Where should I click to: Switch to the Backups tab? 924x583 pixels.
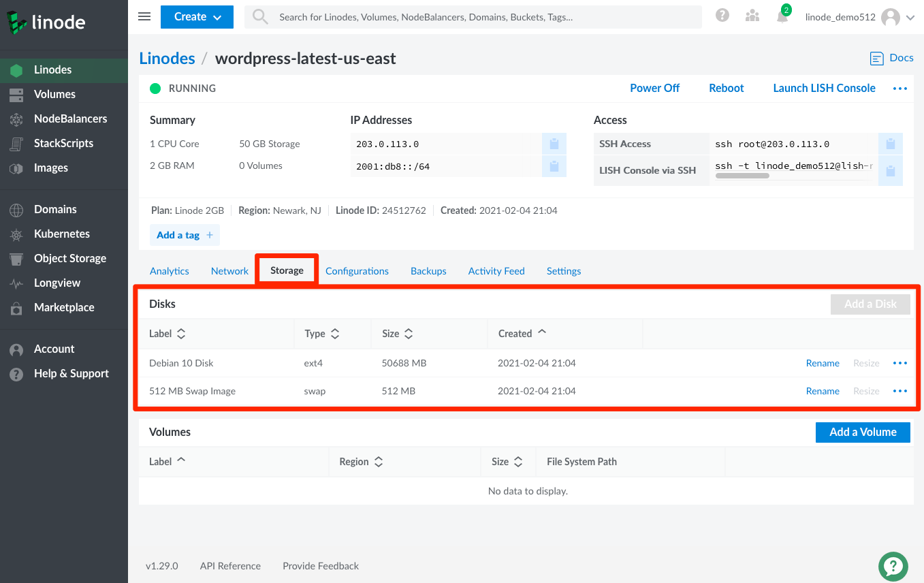point(428,270)
